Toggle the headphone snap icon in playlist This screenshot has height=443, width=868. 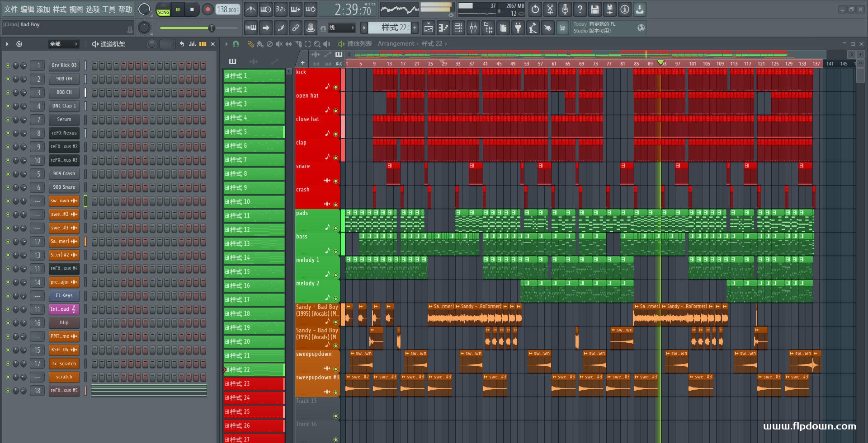click(x=236, y=44)
